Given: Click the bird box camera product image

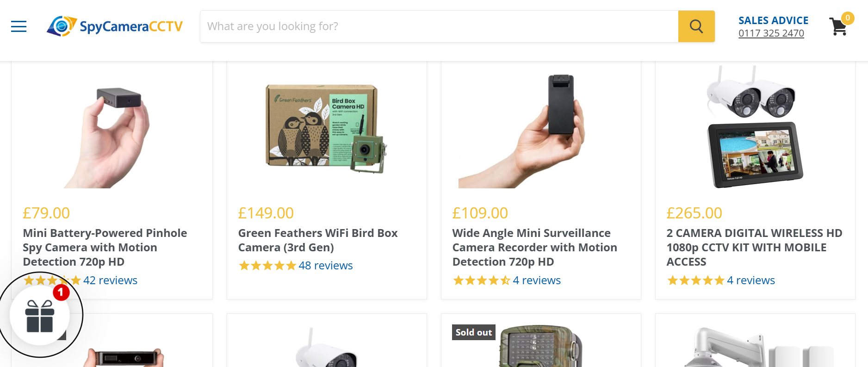Looking at the screenshot, I should pyautogui.click(x=326, y=129).
